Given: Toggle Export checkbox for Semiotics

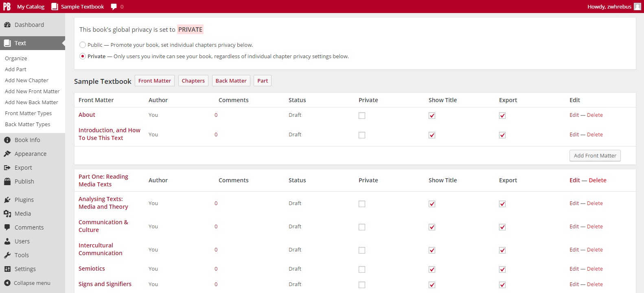Looking at the screenshot, I should click(x=502, y=269).
